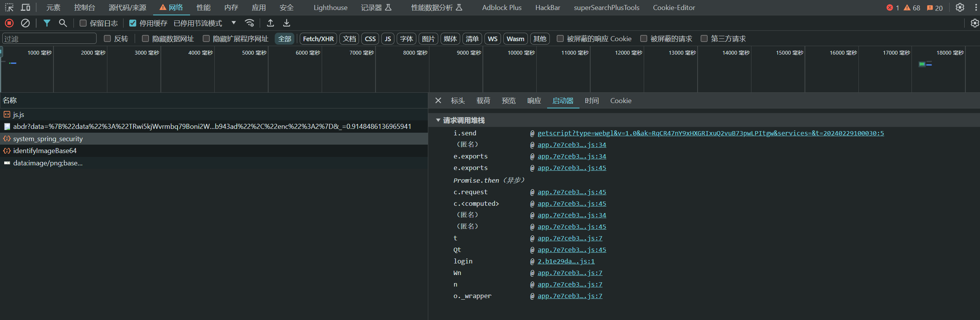Open the DevTools three-dot menu
This screenshot has height=320, width=980.
(975, 7)
